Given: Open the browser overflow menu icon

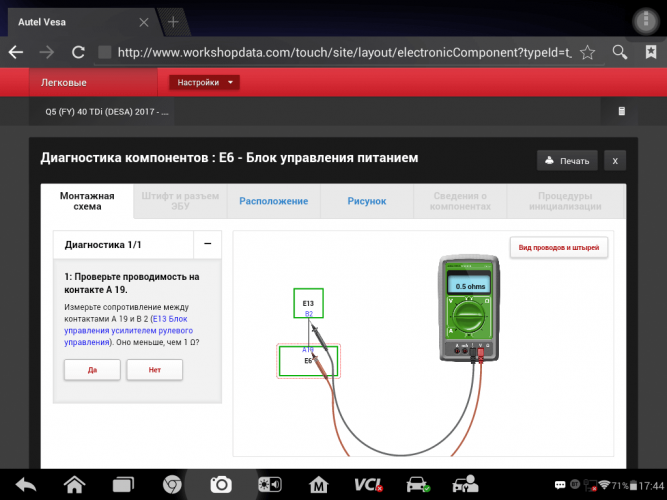Looking at the screenshot, I should click(x=646, y=20).
